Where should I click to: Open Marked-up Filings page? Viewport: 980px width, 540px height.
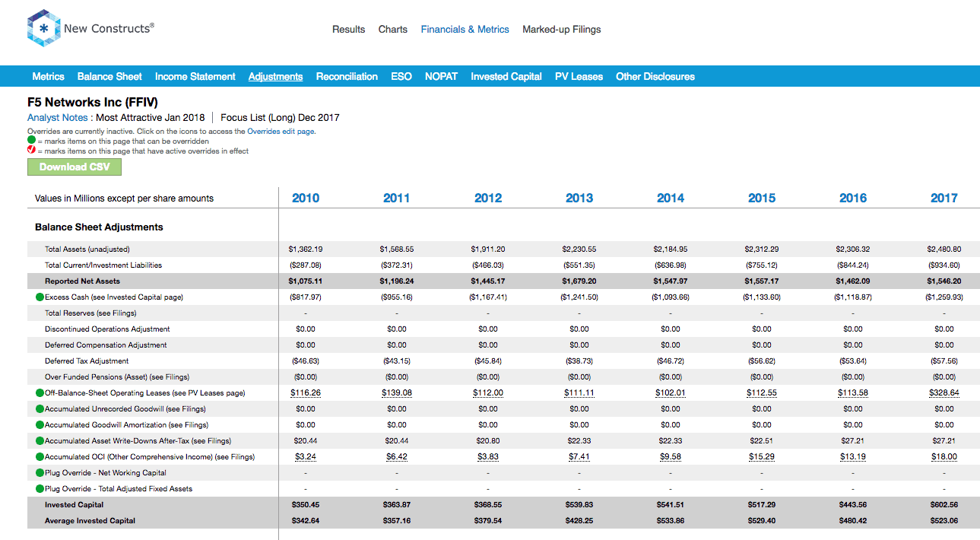[x=562, y=30]
